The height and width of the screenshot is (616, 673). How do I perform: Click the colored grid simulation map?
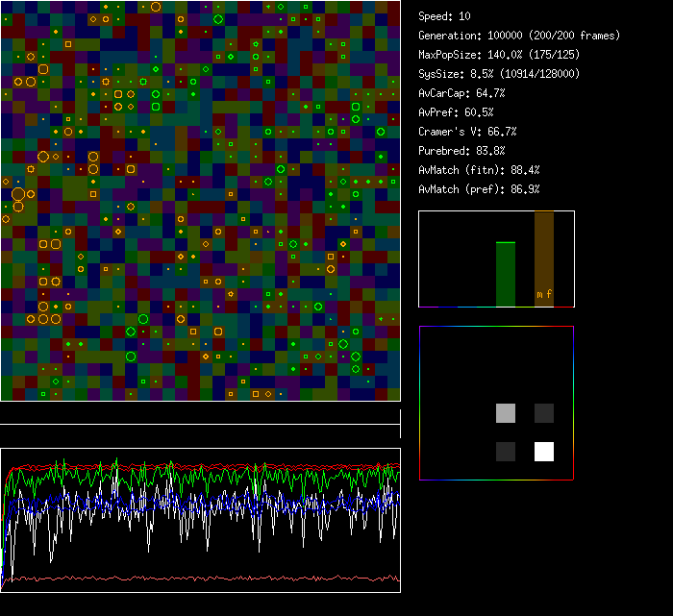point(200,200)
